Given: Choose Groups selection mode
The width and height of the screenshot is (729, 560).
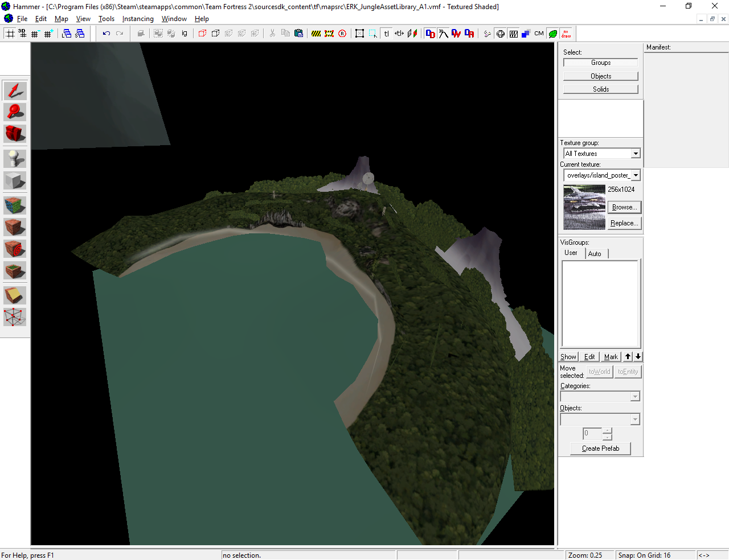Looking at the screenshot, I should 601,63.
